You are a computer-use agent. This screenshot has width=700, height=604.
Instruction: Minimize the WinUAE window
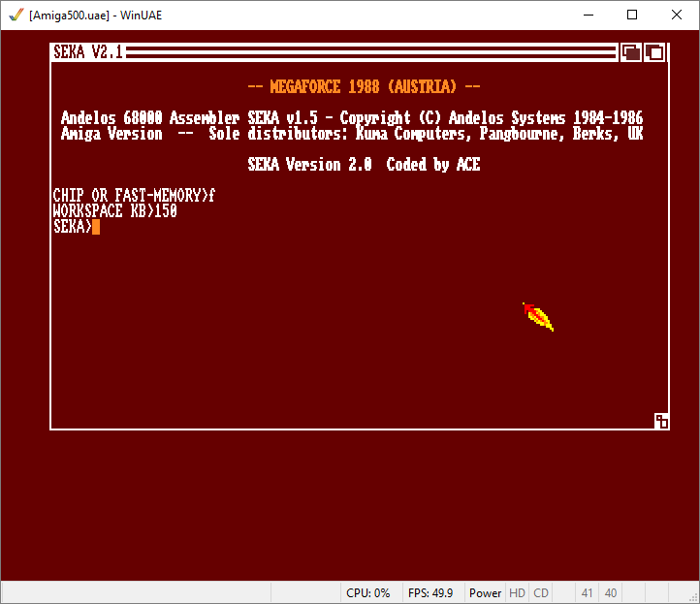(589, 15)
